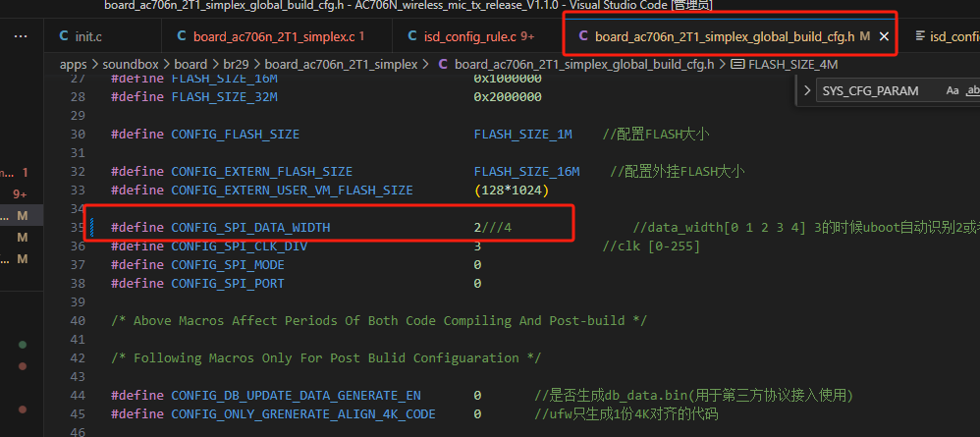Viewport: 980px width, 437px height.
Task: Click the 配置外挂FLASH大小 comment
Action: tap(678, 172)
